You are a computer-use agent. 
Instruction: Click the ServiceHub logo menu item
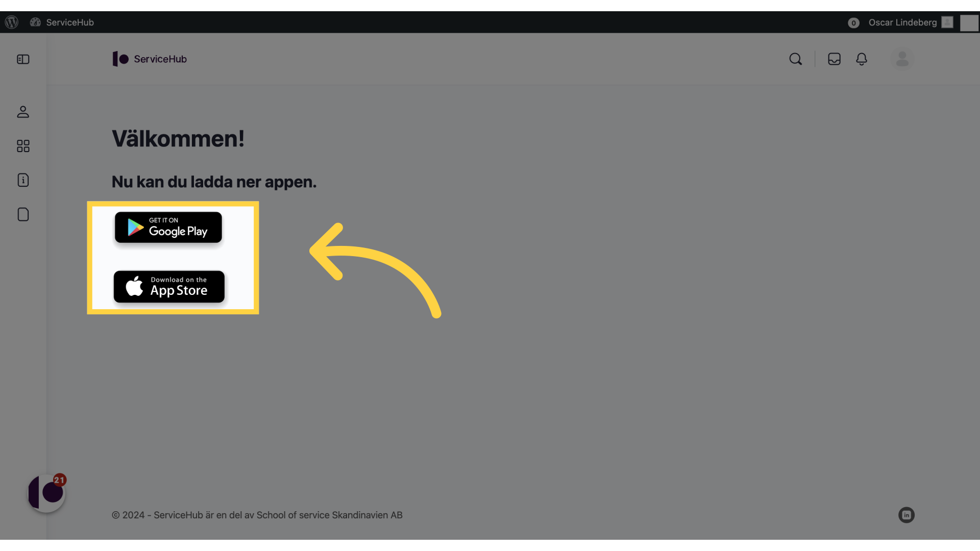click(x=149, y=59)
